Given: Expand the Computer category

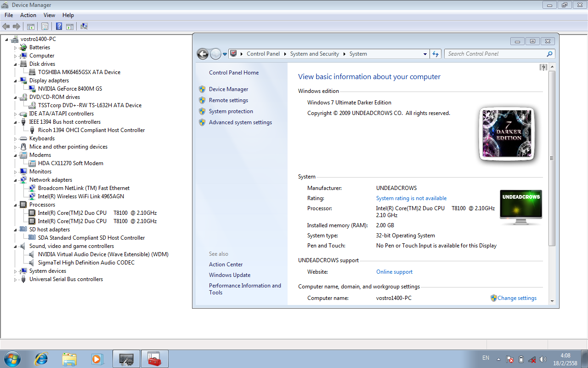Looking at the screenshot, I should point(15,56).
